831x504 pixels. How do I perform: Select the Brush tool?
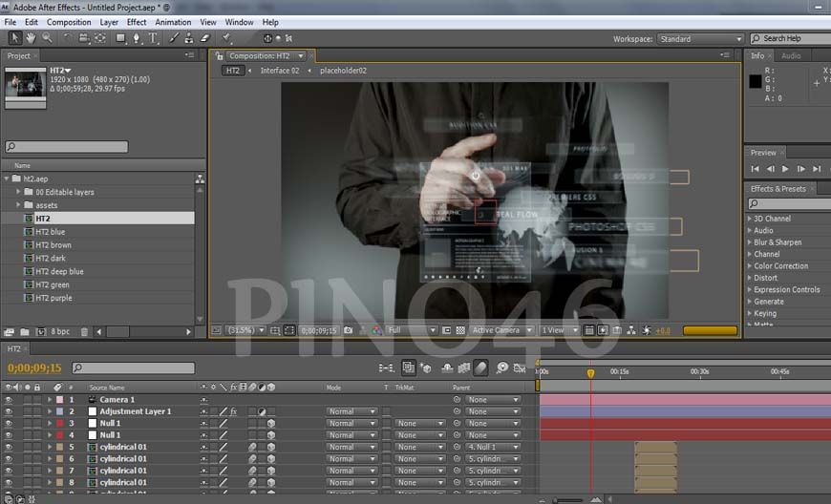point(174,38)
